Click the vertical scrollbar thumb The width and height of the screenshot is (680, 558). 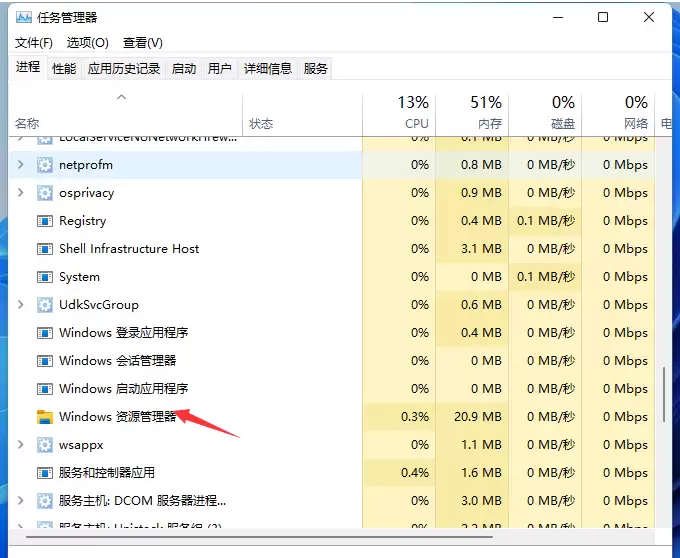(664, 395)
